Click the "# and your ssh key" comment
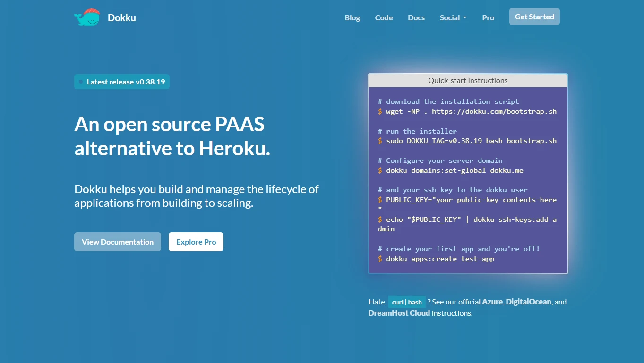The image size is (644, 363). [453, 190]
